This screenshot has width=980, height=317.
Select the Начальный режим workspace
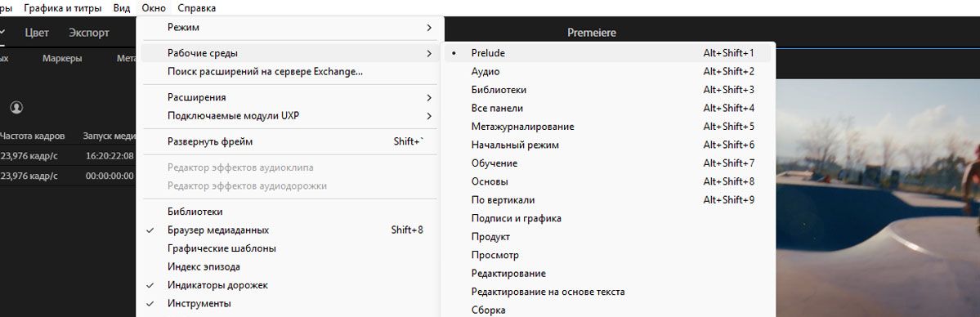pos(607,145)
